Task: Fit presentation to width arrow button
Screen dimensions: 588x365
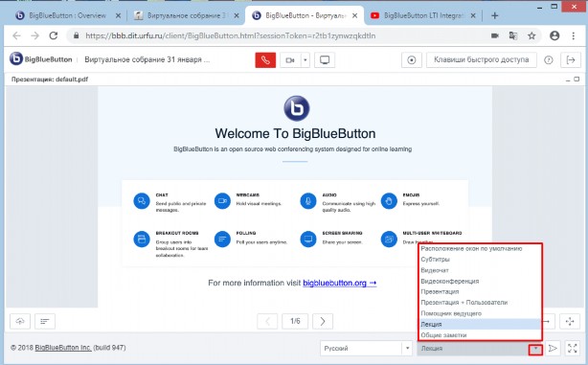Action: [x=548, y=321]
